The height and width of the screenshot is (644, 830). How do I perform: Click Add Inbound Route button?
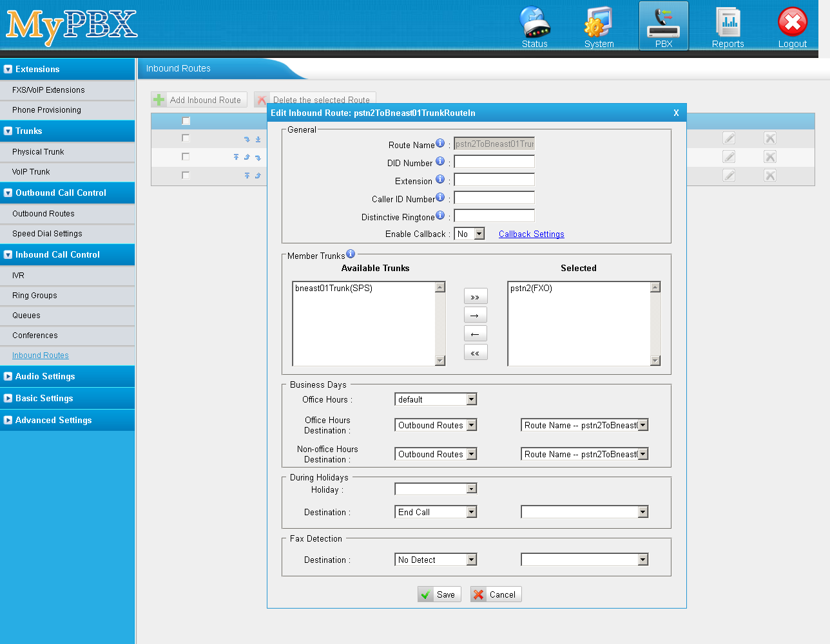tap(199, 100)
